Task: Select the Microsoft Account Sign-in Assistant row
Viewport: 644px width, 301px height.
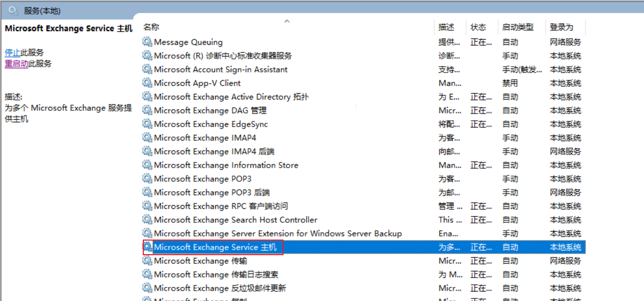Action: coord(220,69)
